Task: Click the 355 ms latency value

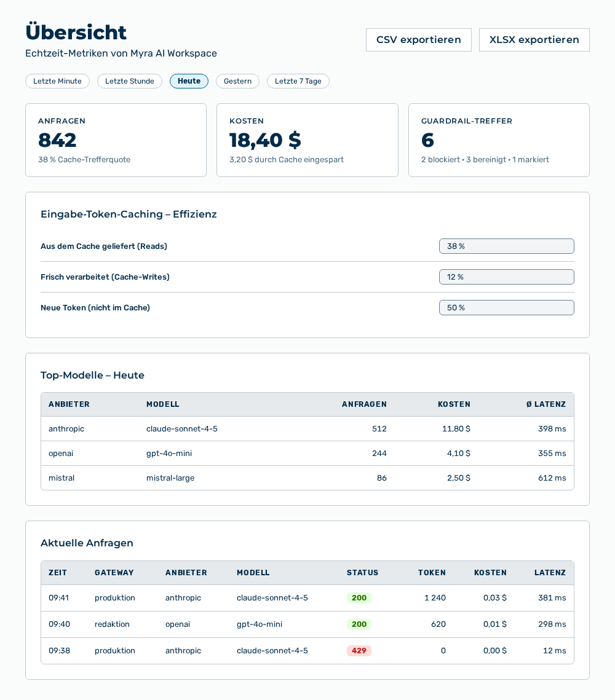Action: tap(552, 453)
